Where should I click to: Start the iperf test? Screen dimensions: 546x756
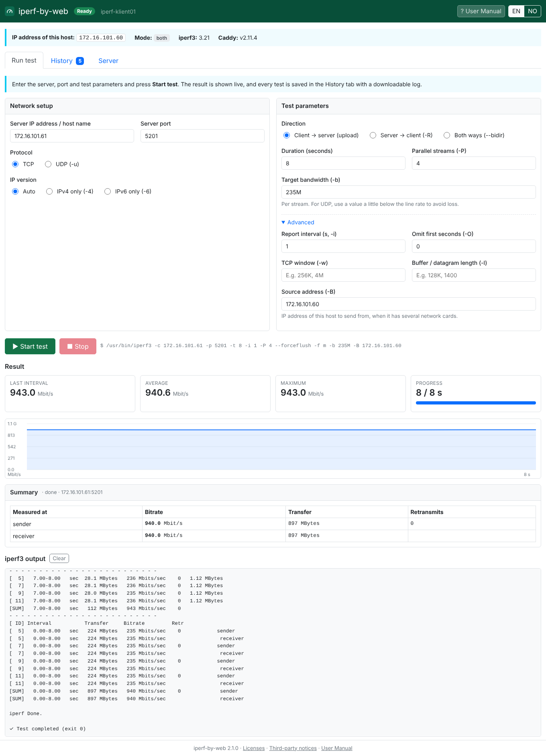30,346
